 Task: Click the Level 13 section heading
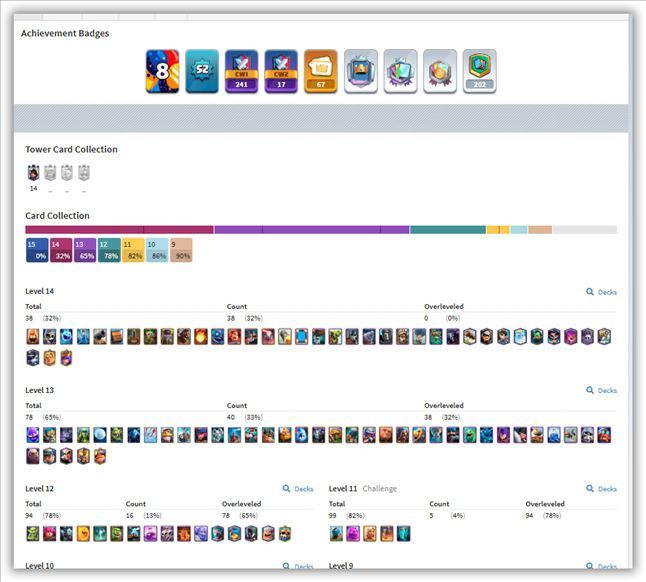[40, 390]
